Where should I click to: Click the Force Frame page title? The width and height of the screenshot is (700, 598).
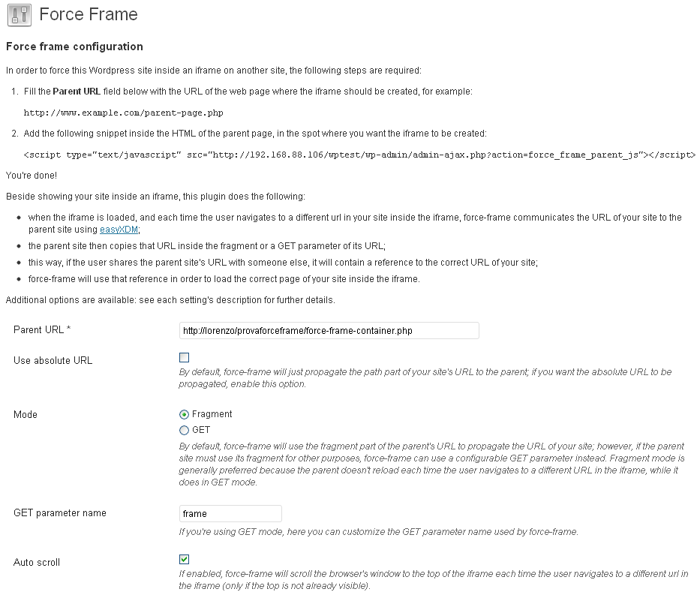point(89,14)
